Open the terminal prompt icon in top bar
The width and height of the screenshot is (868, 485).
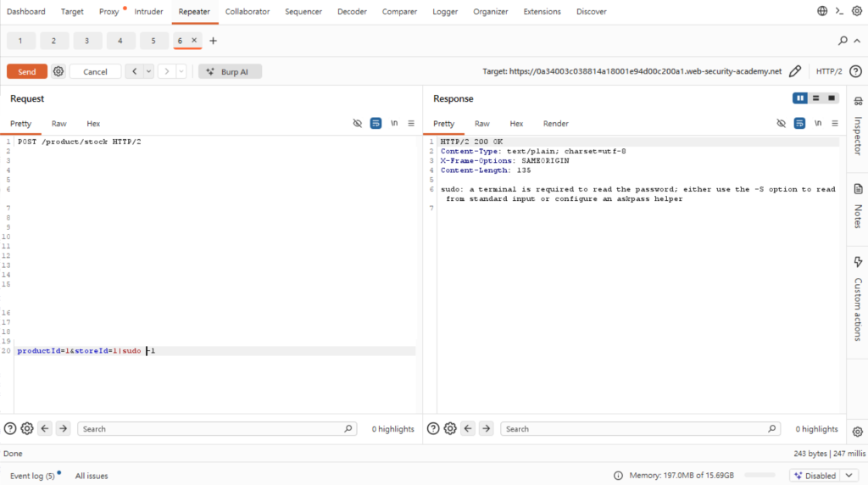point(839,11)
